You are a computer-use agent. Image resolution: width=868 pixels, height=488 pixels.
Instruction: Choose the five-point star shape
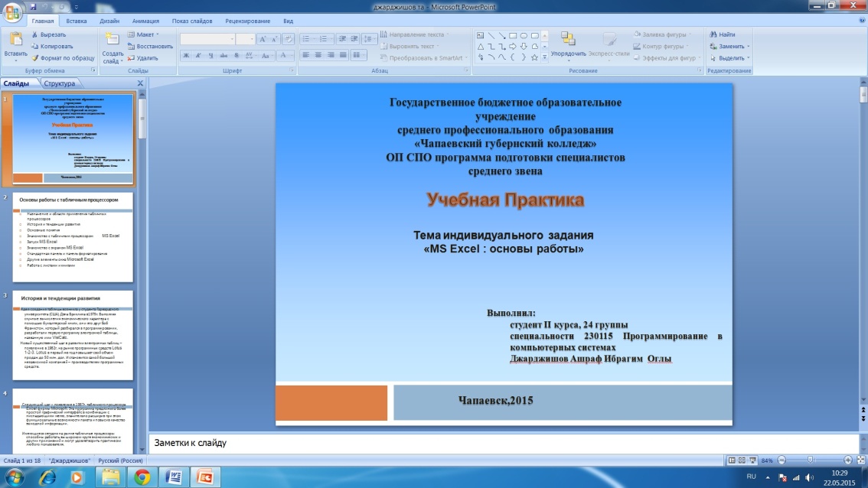point(534,57)
